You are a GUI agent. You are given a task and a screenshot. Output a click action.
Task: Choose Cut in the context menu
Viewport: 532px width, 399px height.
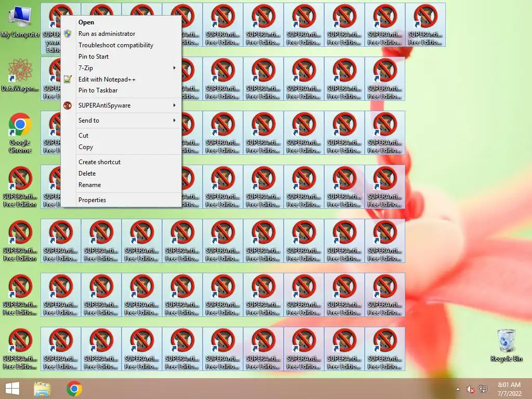point(122,136)
